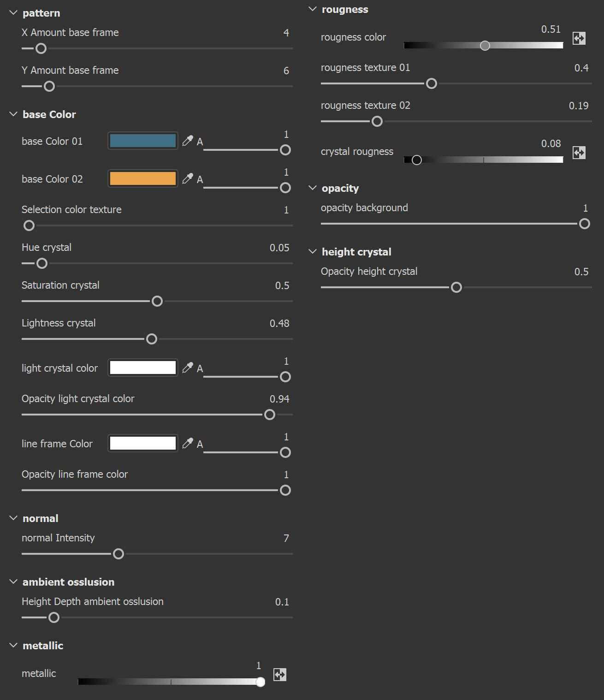Screen dimensions: 604x700
Task: Use the line frame Color eyedropper
Action: (187, 443)
